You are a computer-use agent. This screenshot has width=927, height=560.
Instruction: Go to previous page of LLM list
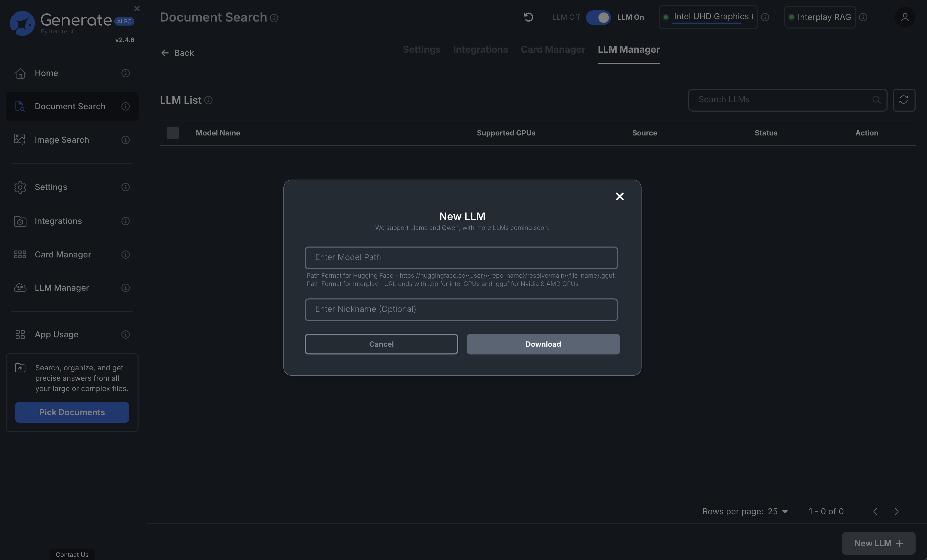[x=875, y=511]
